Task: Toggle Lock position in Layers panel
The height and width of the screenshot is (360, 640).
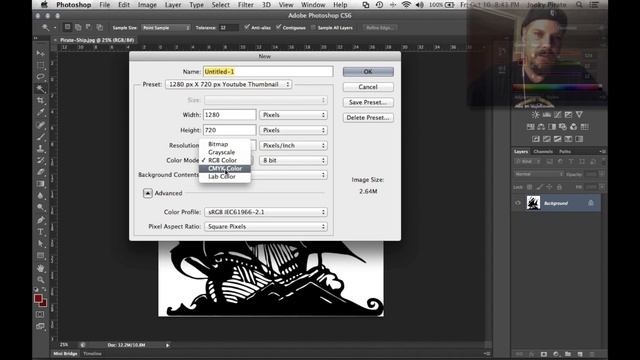Action: [x=549, y=187]
